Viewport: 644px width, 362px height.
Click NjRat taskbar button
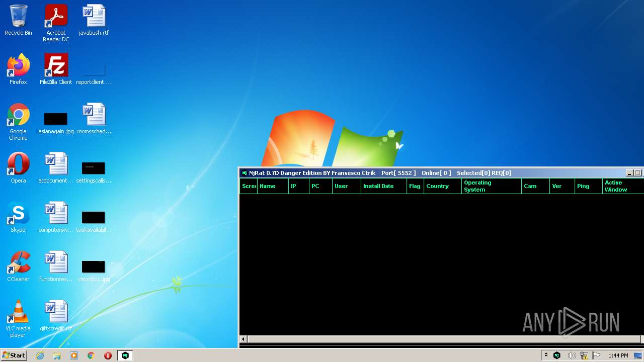(x=125, y=355)
